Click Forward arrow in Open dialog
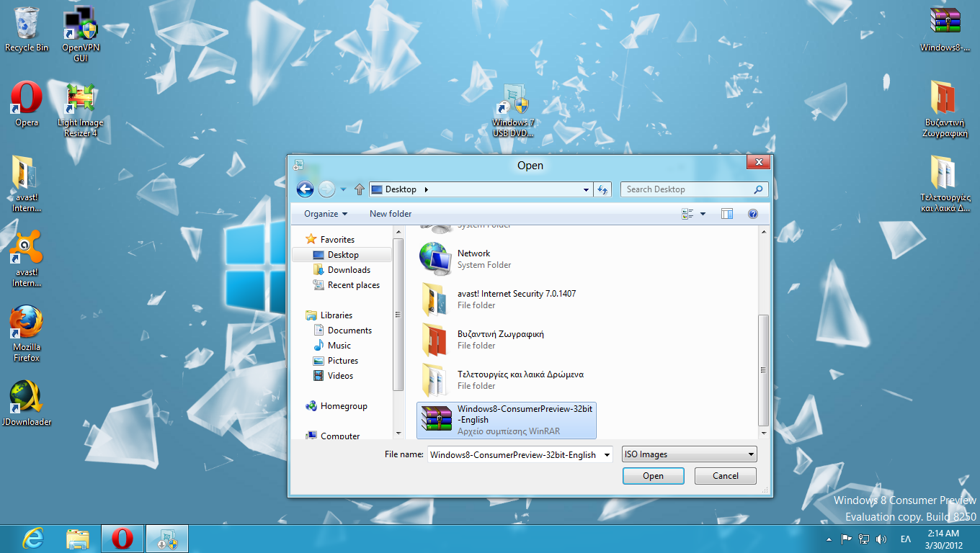Viewport: 980px width, 553px height. point(326,189)
